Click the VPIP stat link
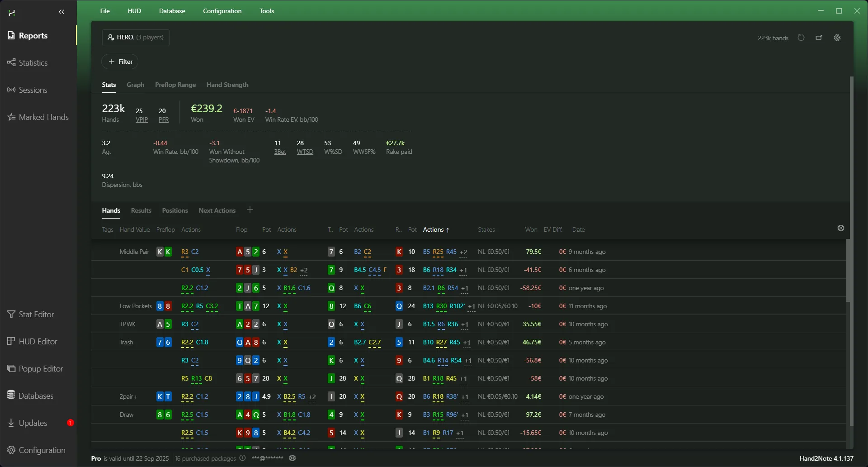This screenshot has height=467, width=868. pyautogui.click(x=142, y=120)
